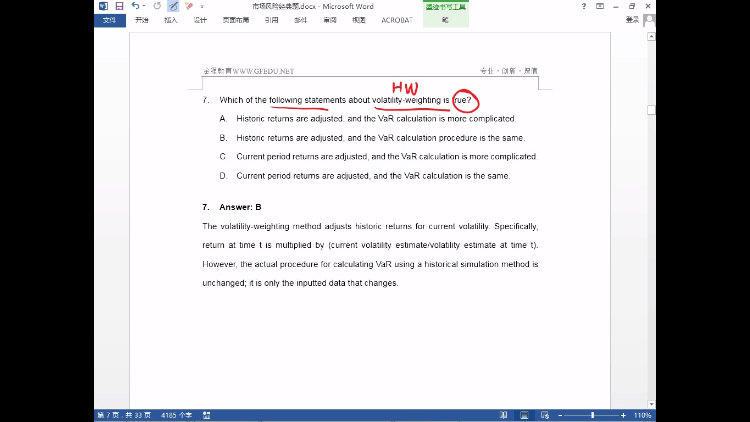750x422 pixels.
Task: Save the document with the floppy icon
Action: [x=119, y=6]
